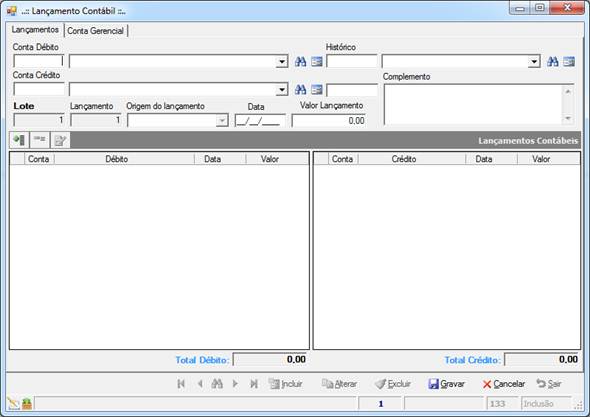
Task: Go to last record navigation arrow
Action: point(254,384)
